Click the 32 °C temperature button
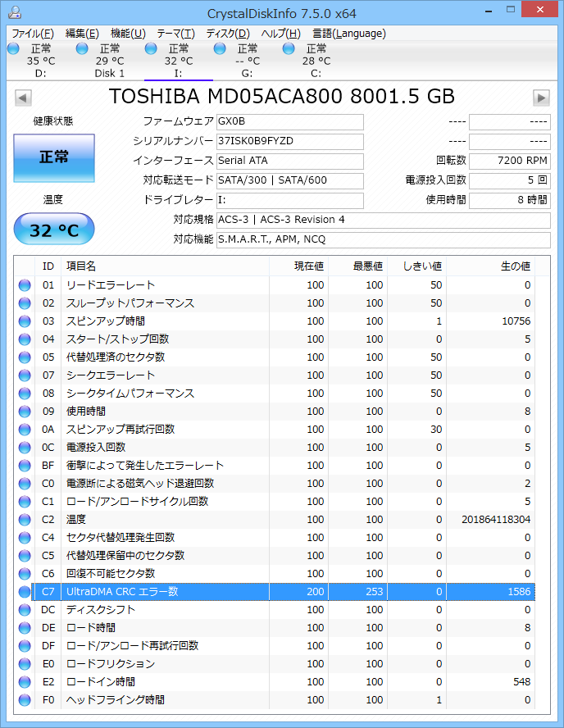The image size is (564, 728). pyautogui.click(x=54, y=230)
